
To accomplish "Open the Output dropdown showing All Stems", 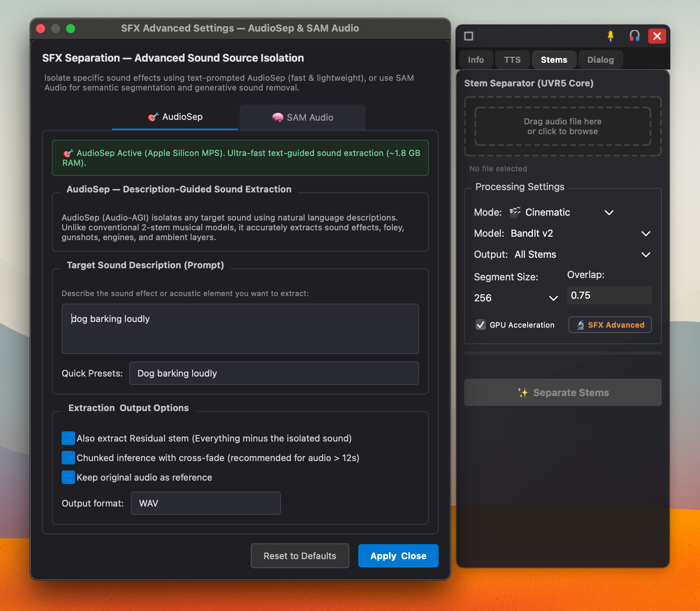I will click(x=583, y=254).
